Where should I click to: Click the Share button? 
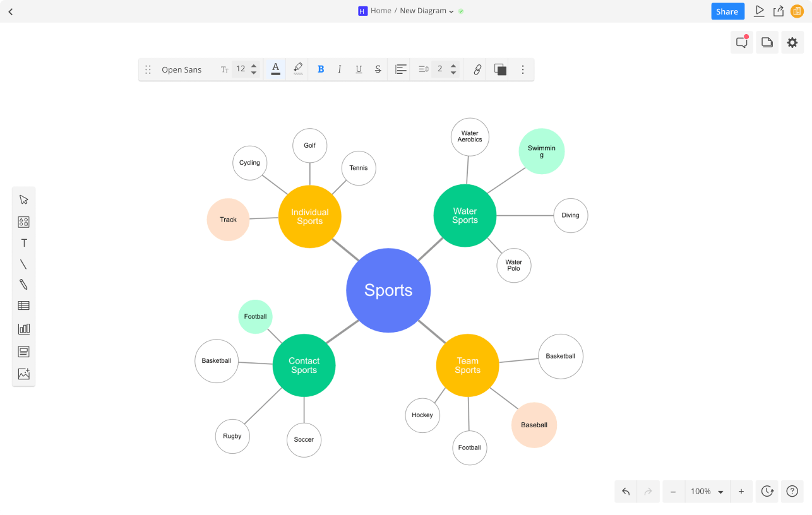pos(727,11)
